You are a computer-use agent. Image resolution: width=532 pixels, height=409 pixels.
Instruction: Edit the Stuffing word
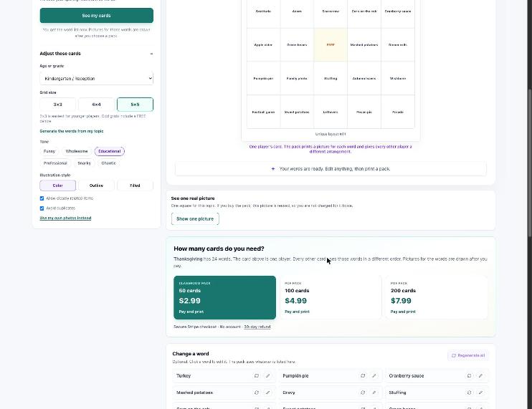[480, 393]
